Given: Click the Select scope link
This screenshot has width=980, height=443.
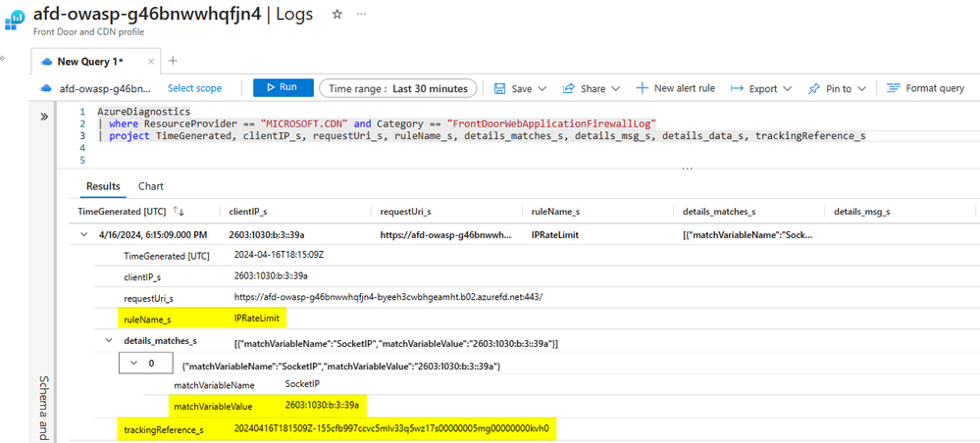Looking at the screenshot, I should 194,88.
